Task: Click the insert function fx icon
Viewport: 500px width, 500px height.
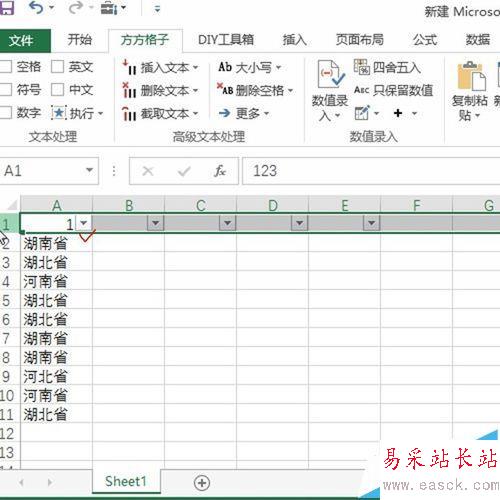Action: (220, 171)
